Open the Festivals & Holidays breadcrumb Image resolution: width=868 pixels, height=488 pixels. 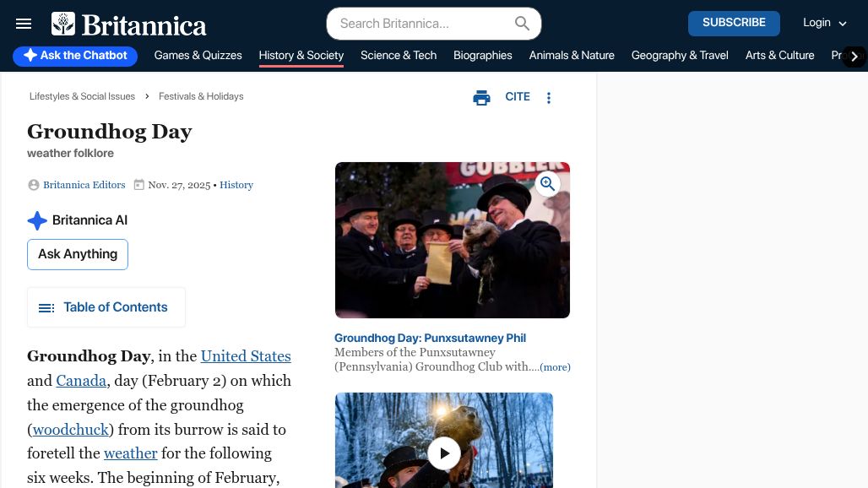click(x=201, y=96)
